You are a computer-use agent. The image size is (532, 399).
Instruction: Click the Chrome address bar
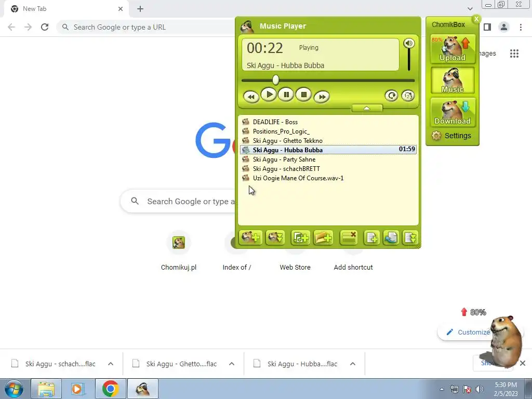[147, 27]
